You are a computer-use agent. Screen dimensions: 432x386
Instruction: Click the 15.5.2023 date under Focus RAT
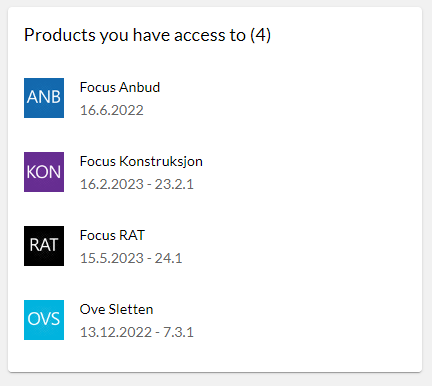tap(112, 258)
